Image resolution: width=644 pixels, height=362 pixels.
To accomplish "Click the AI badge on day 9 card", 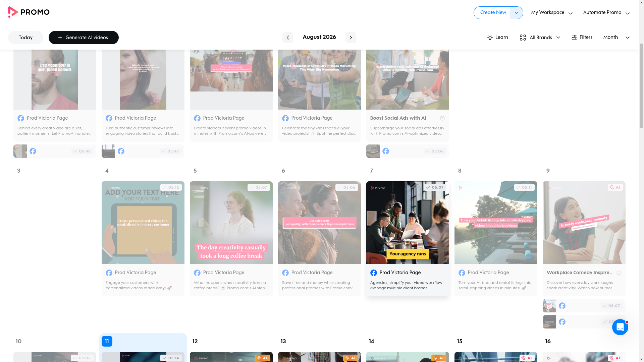I will (x=615, y=187).
